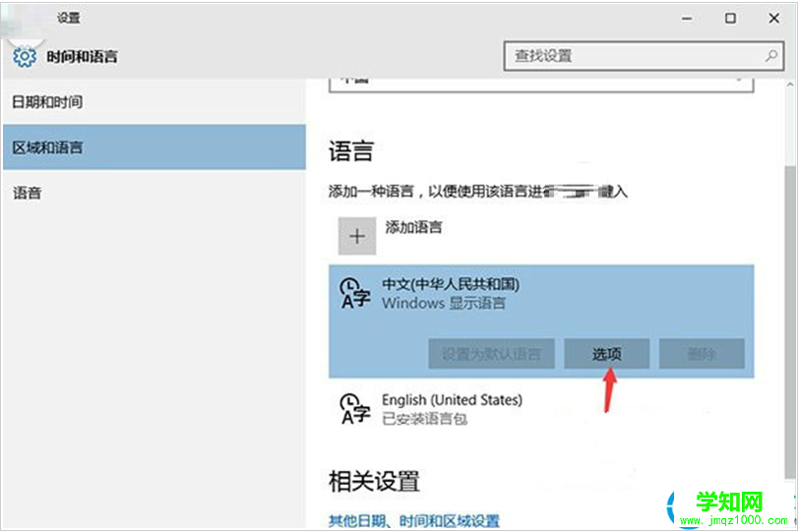Expand the country or region dropdown at top
This screenshot has width=799, height=532.
pos(541,85)
